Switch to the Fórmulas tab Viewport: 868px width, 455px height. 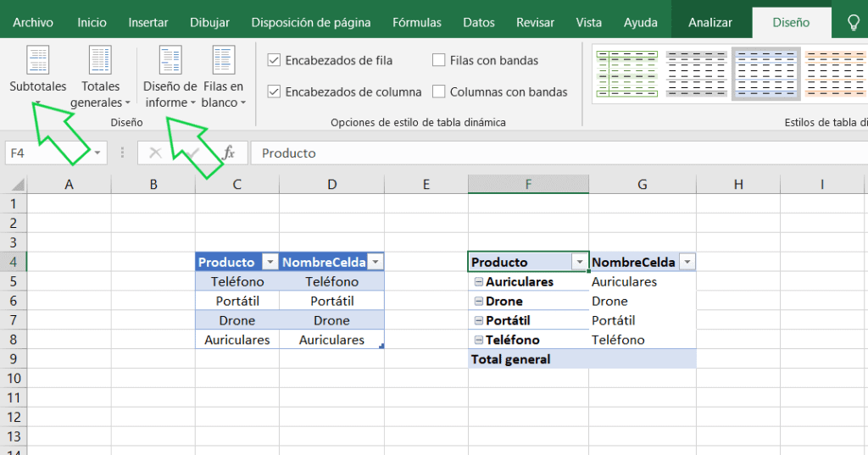pos(417,23)
